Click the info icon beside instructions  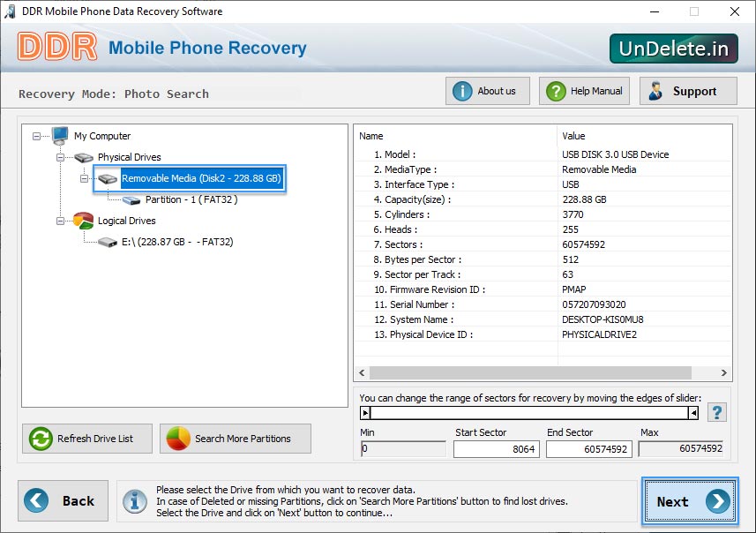135,500
